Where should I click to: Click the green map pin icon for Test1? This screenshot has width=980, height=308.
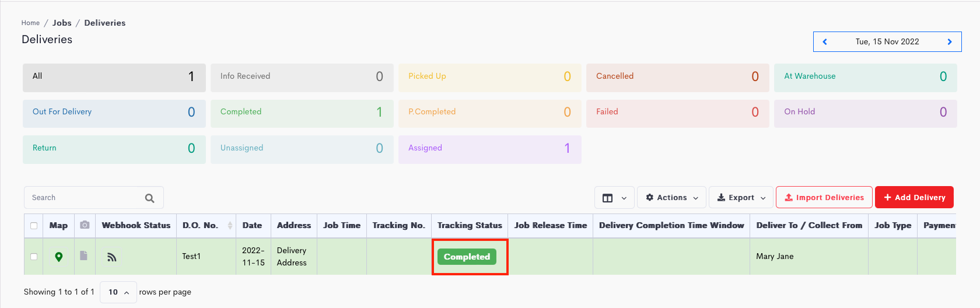click(58, 257)
